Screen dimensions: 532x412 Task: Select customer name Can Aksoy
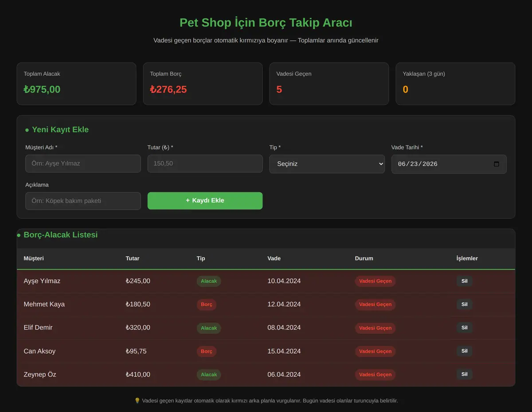click(40, 351)
